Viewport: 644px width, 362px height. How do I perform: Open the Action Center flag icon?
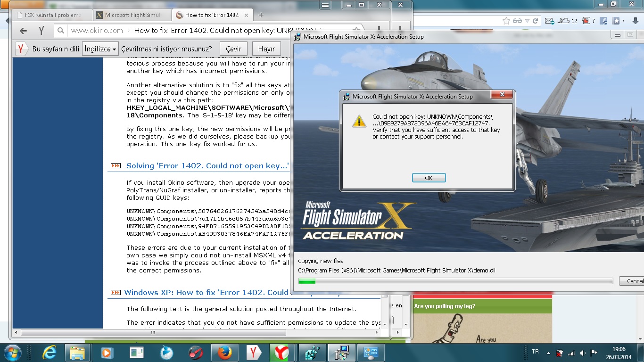(594, 353)
